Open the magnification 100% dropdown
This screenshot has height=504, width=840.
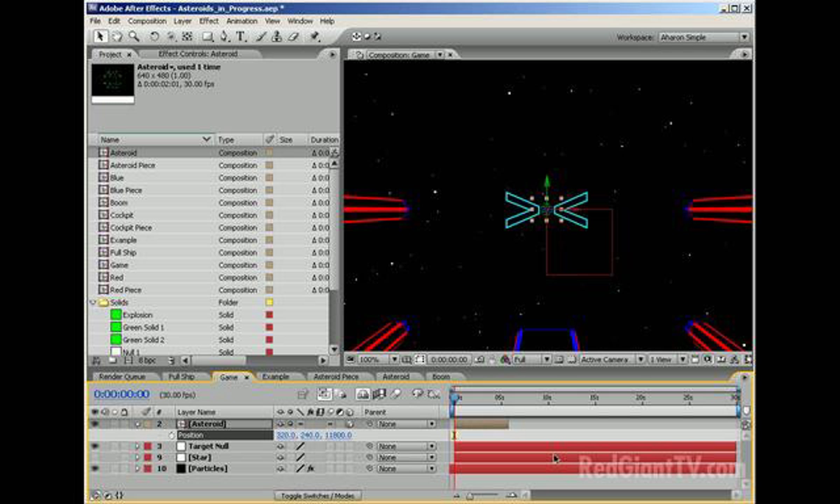point(378,359)
